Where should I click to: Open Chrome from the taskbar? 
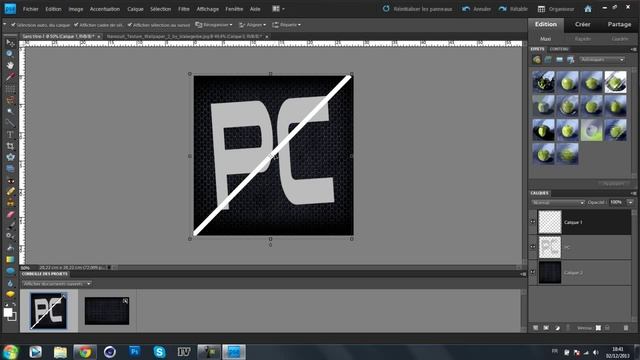tap(85, 351)
